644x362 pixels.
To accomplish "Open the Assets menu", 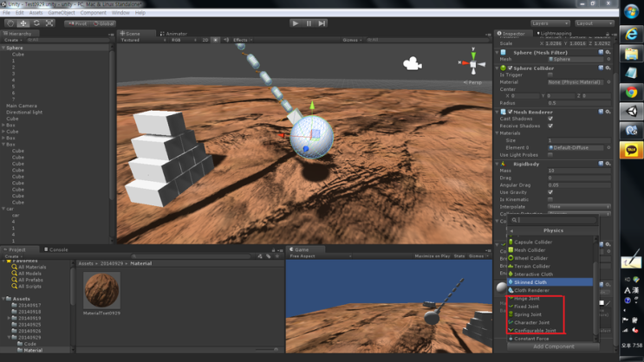I will pyautogui.click(x=36, y=13).
